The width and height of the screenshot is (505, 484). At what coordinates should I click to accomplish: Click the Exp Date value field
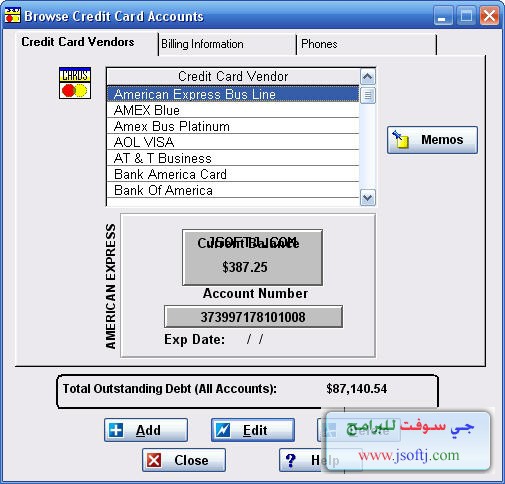pyautogui.click(x=255, y=339)
